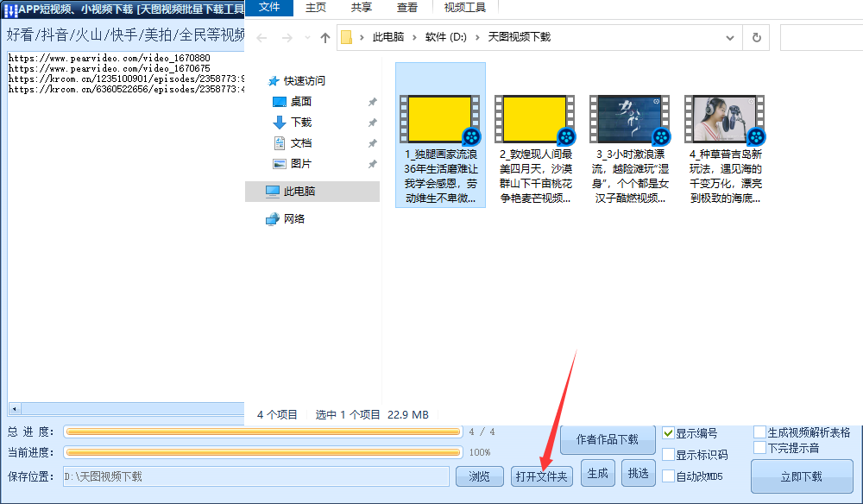Click the downloader app title bar icon
The image size is (863, 504).
coord(9,9)
